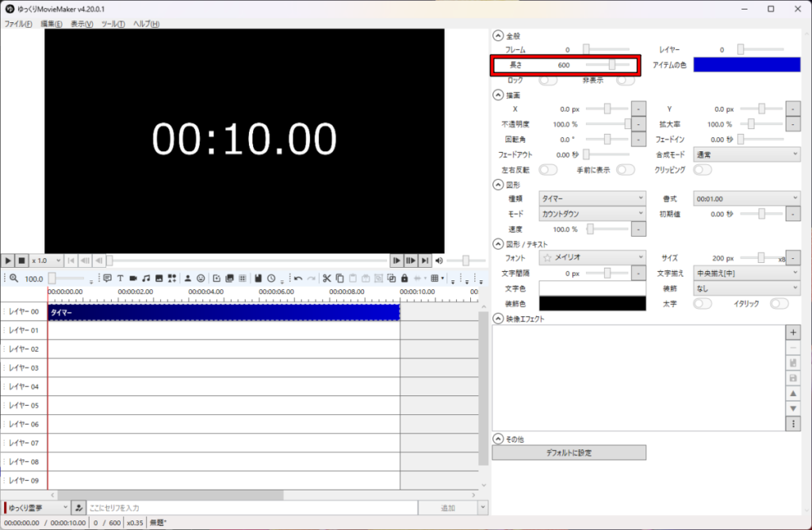Image resolution: width=812 pixels, height=530 pixels.
Task: Click the 長さ length slider
Action: point(607,65)
